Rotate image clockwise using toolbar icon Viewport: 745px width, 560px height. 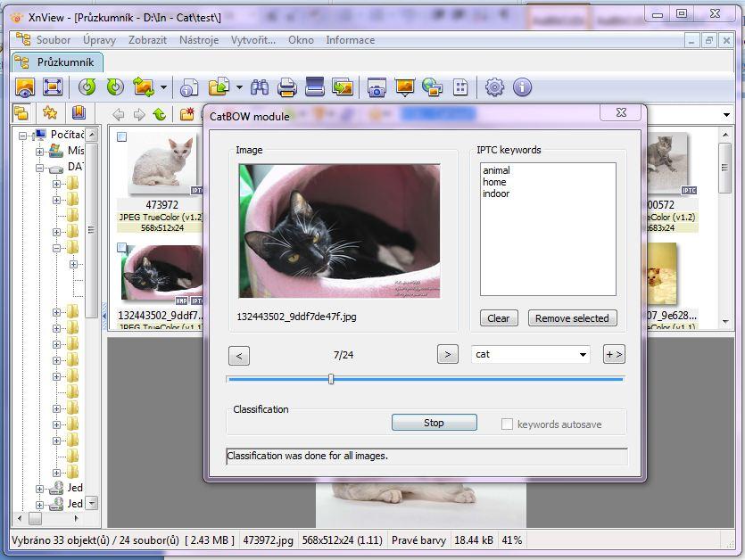(115, 87)
